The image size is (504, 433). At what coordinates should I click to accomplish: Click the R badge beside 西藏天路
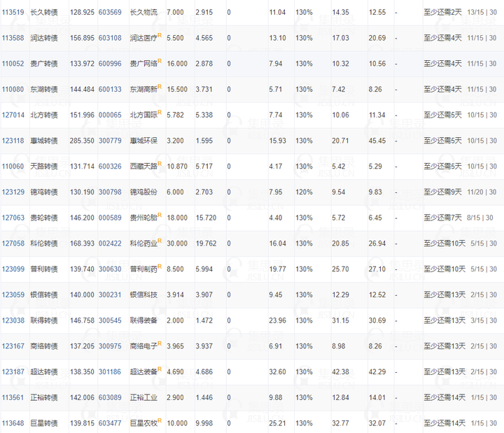click(x=160, y=164)
